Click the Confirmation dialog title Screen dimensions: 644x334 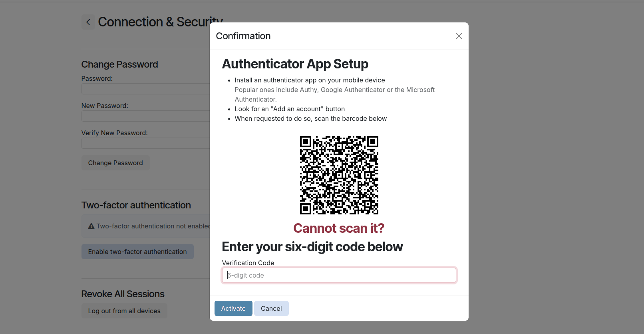tap(243, 36)
